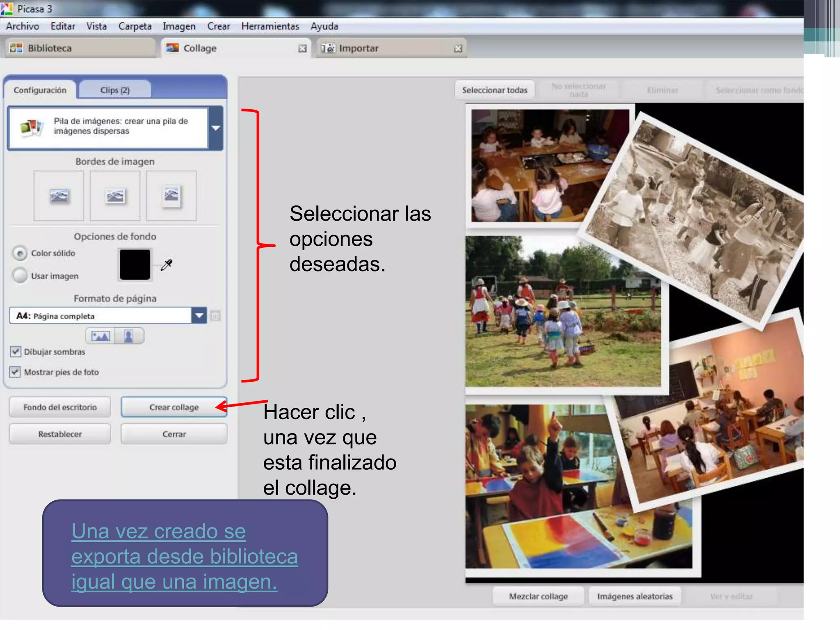This screenshot has height=630, width=840.
Task: Open the Vista menu
Action: point(96,26)
